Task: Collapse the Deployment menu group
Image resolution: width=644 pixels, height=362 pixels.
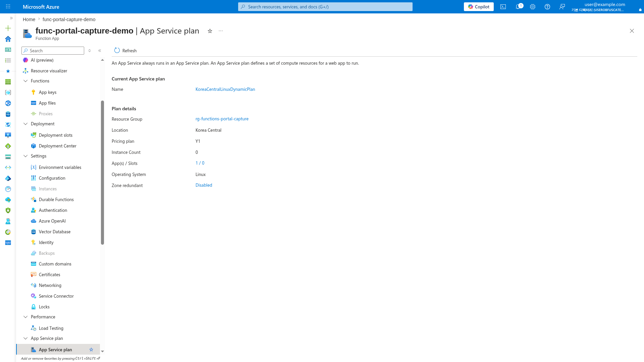Action: (x=25, y=124)
